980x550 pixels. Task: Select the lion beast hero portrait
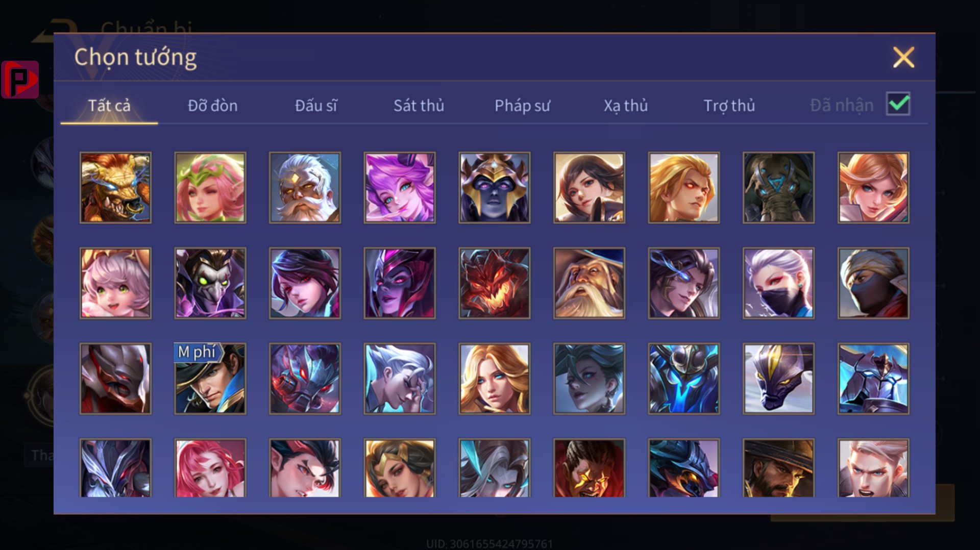(x=115, y=188)
